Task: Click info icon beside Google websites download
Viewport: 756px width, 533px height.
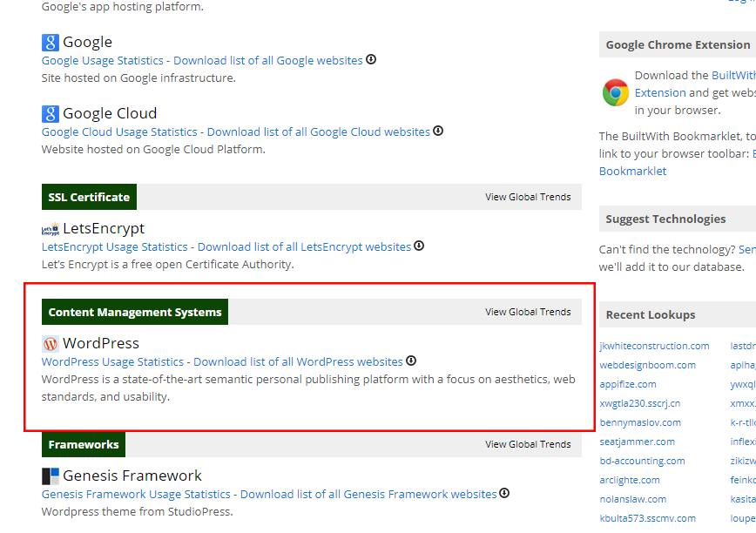Action: click(x=371, y=60)
